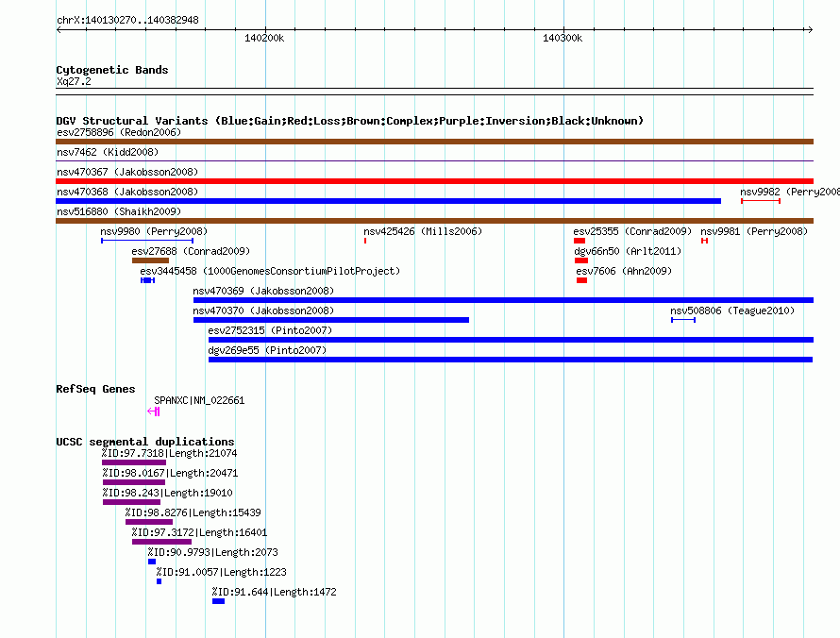The height and width of the screenshot is (638, 840).
Task: Open the nsv7462 (Kidd2008) label
Action: pyautogui.click(x=108, y=152)
